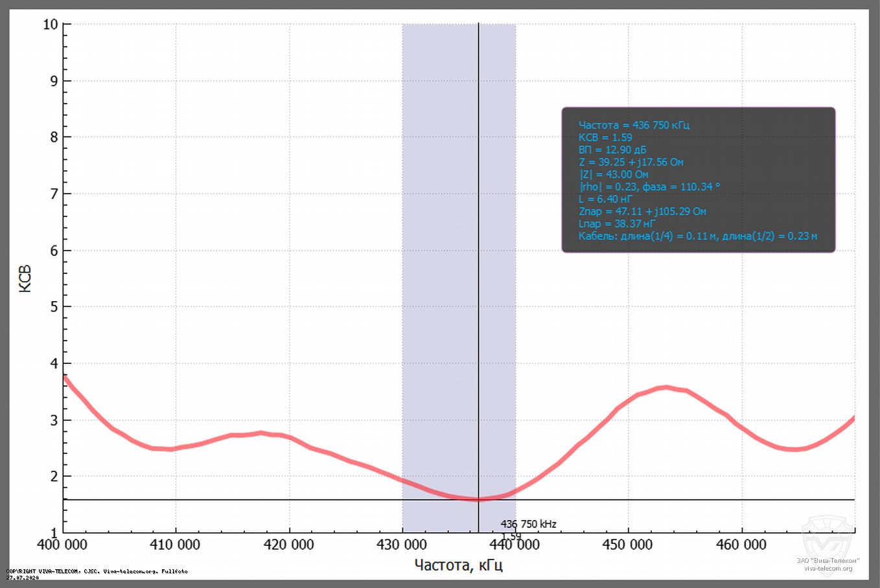This screenshot has width=880, height=588.
Task: Click the vertical marker line at 436 750 kHz
Action: click(478, 259)
